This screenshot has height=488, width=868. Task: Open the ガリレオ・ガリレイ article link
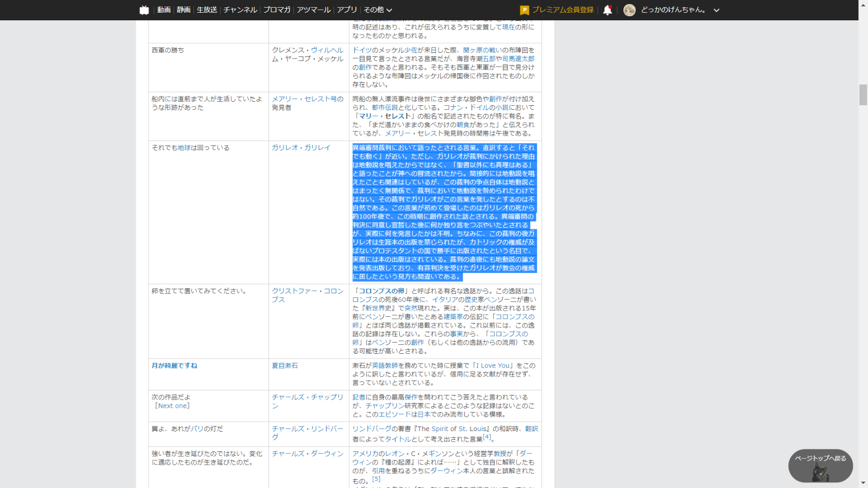point(301,148)
